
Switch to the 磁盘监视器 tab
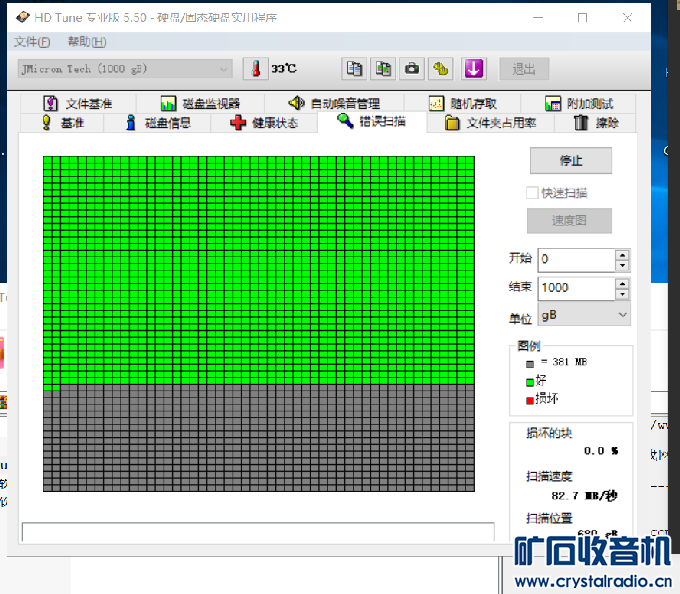tap(200, 104)
